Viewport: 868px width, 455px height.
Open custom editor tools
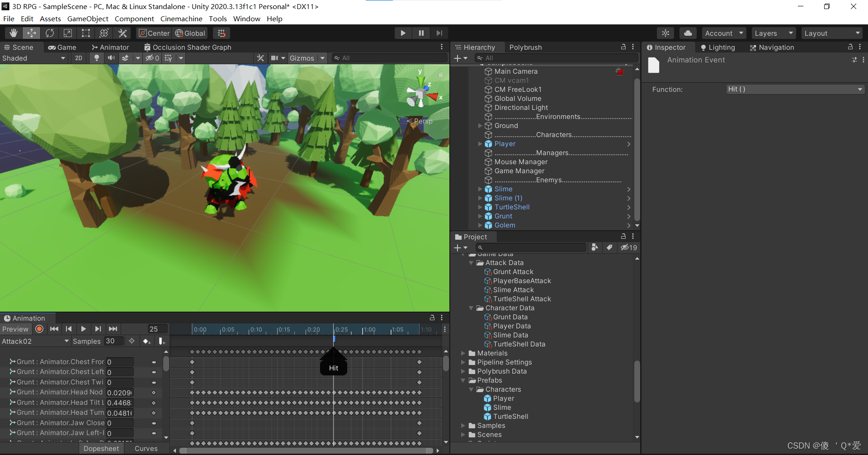[123, 33]
